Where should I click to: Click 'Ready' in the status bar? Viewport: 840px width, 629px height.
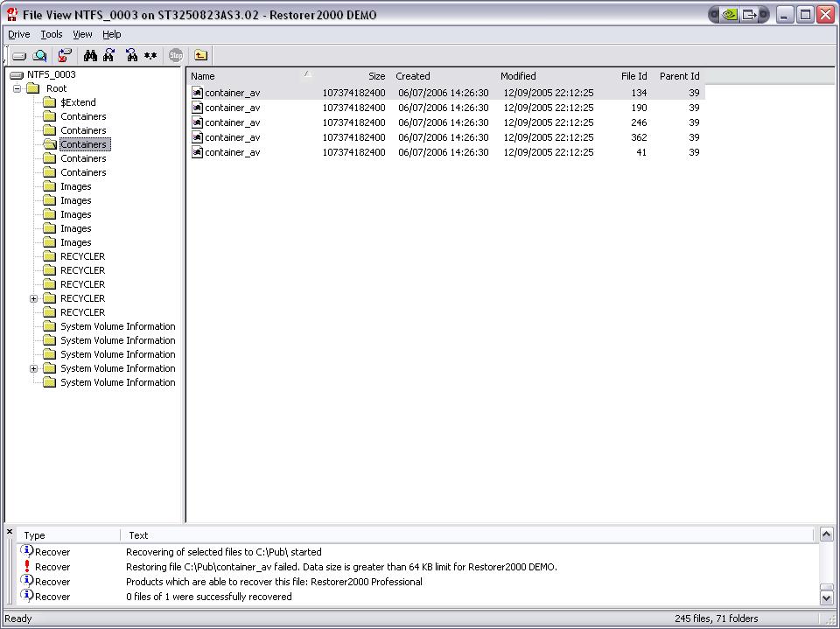tap(18, 619)
